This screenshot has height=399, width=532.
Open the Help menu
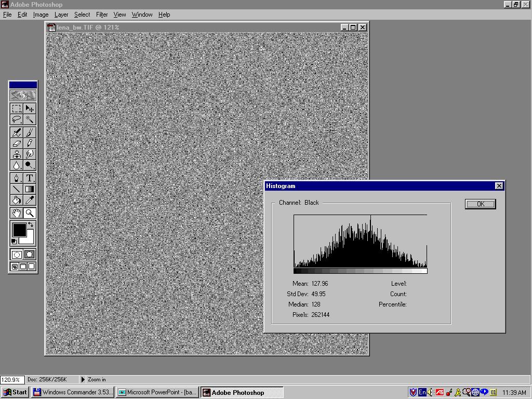pyautogui.click(x=164, y=15)
